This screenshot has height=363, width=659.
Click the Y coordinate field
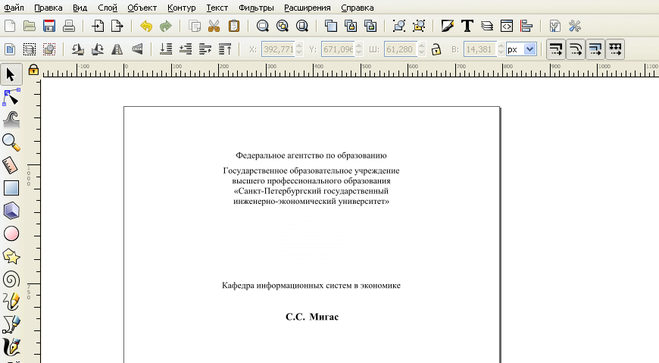(337, 49)
